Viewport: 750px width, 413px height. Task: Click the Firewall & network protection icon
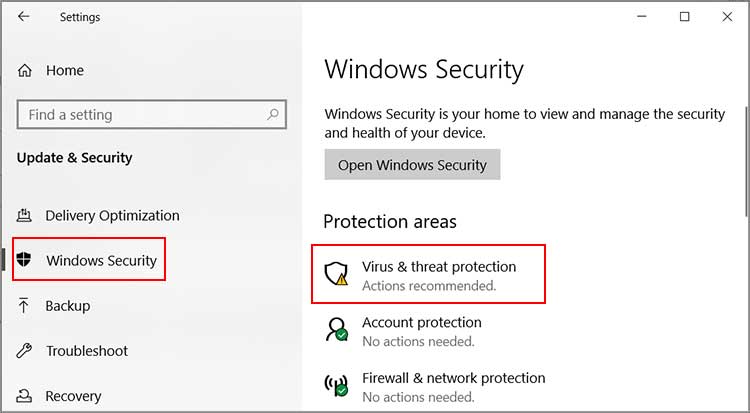pos(337,386)
